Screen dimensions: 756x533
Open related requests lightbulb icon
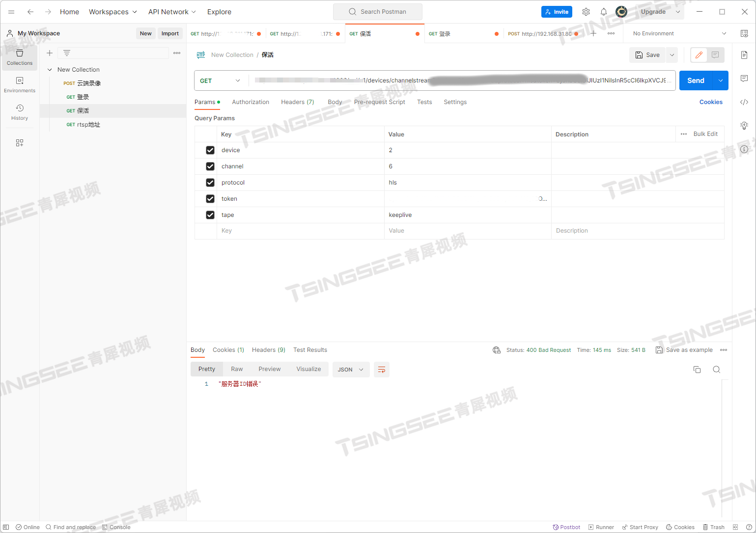point(744,126)
